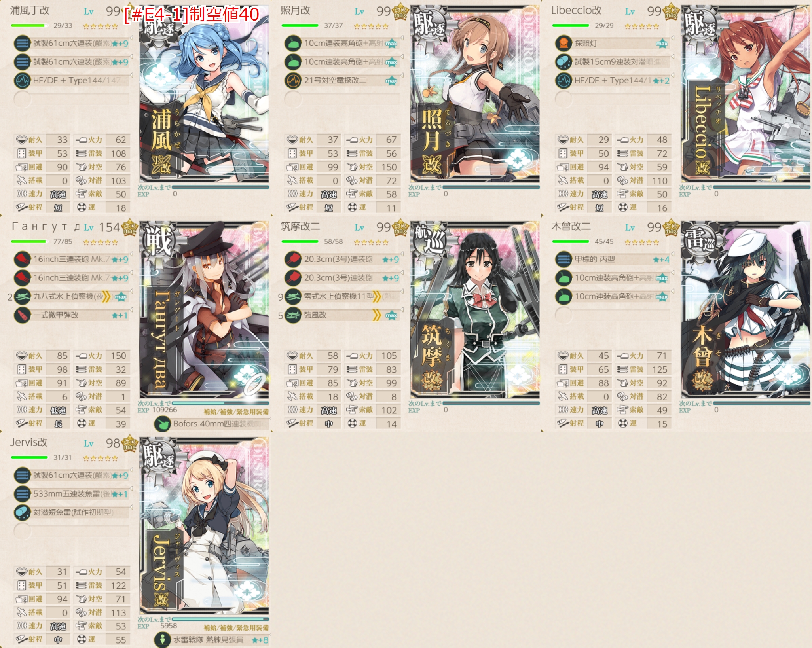812x648 pixels.
Task: Expand arrow beside 16inch三連装砲 Mk.7 first slot
Action: pos(131,254)
